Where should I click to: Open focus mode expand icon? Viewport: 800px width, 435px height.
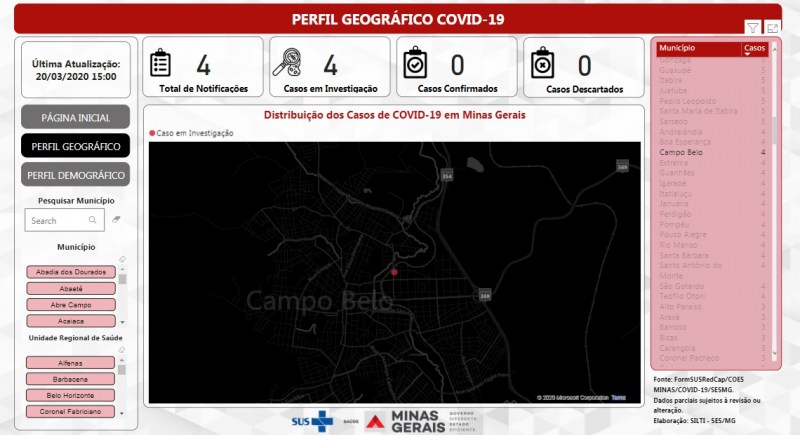[x=772, y=29]
